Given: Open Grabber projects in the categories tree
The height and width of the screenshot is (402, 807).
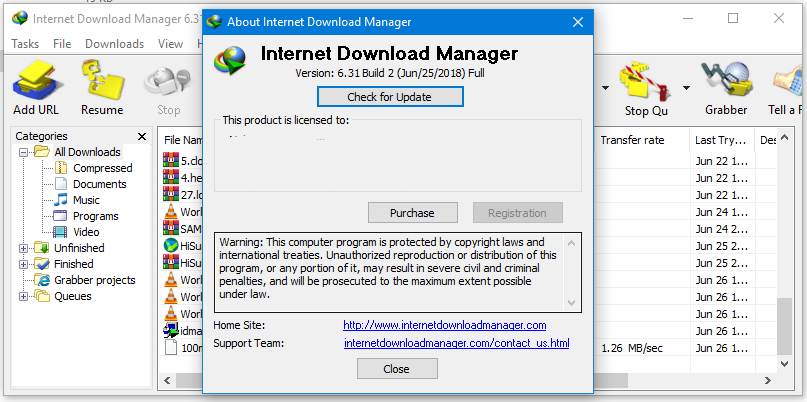Looking at the screenshot, I should click(95, 280).
